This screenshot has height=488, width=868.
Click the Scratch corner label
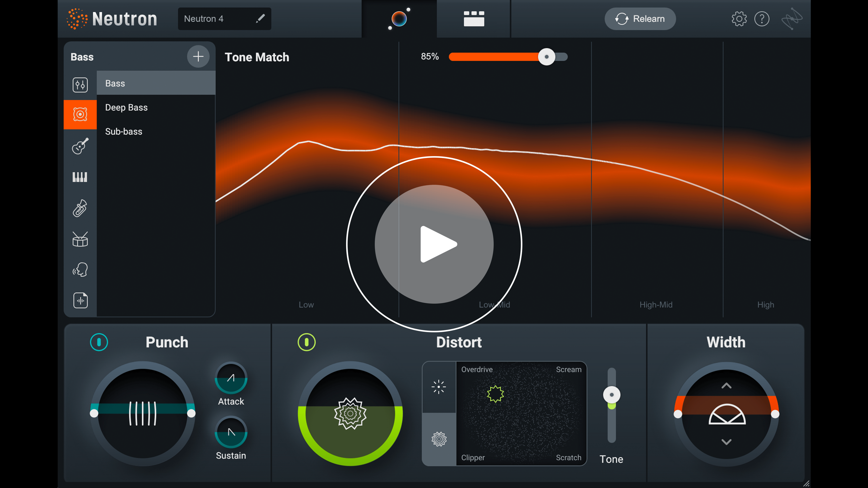pos(568,458)
